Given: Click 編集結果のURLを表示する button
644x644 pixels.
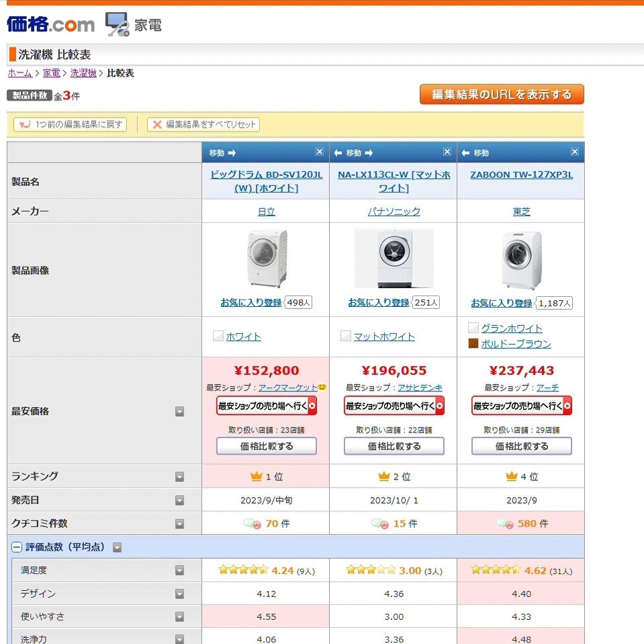Looking at the screenshot, I should click(x=502, y=95).
